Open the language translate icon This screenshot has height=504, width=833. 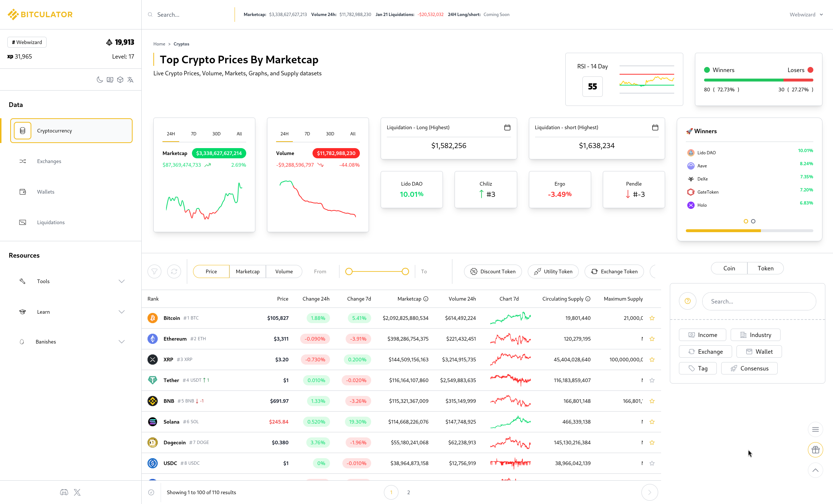click(130, 80)
